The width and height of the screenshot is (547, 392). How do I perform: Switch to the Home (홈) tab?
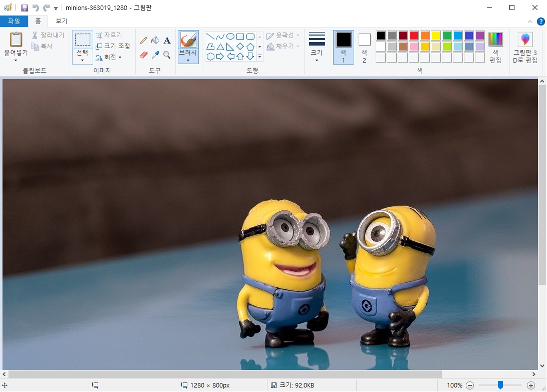coord(38,21)
